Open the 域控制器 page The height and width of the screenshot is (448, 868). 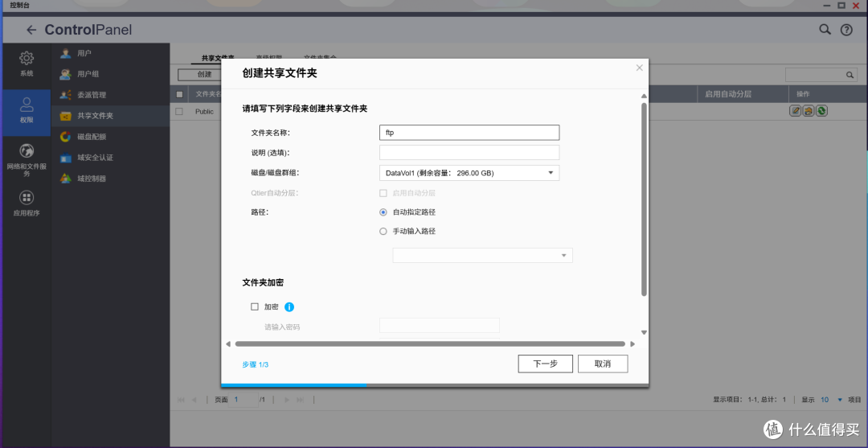coord(110,179)
